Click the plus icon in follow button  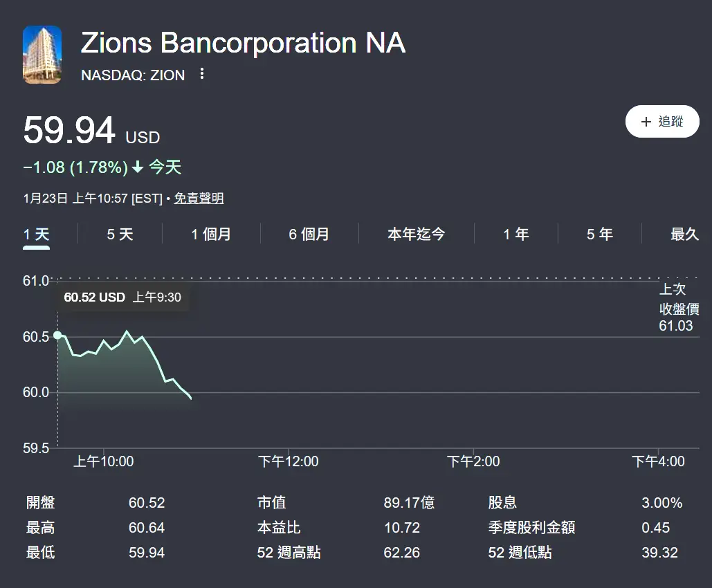(646, 122)
